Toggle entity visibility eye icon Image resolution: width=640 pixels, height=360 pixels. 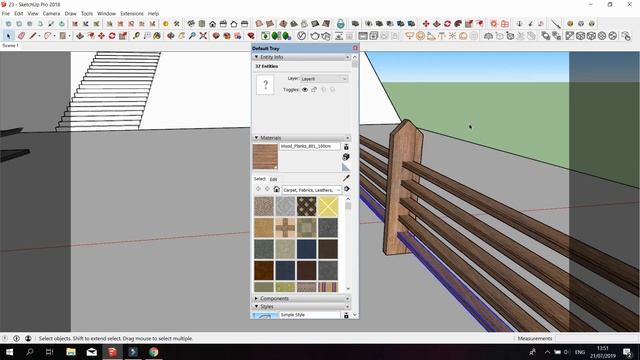tap(304, 89)
